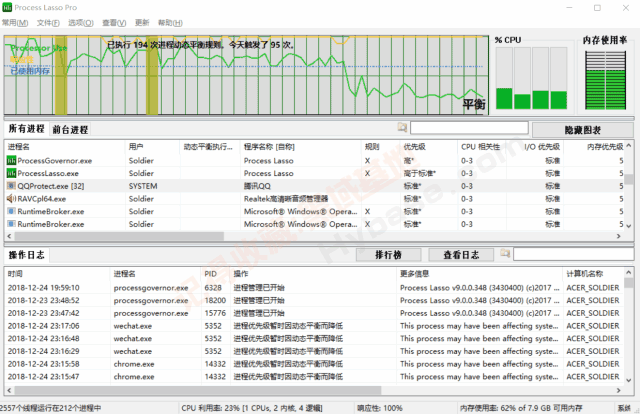Focus the process list search field
The width and height of the screenshot is (640, 414).
pos(469,128)
